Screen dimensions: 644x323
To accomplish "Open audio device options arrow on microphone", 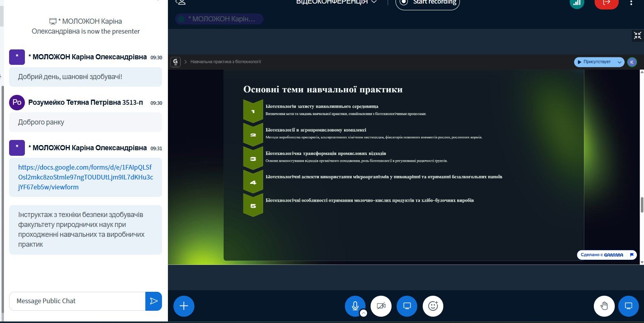I will click(x=363, y=313).
